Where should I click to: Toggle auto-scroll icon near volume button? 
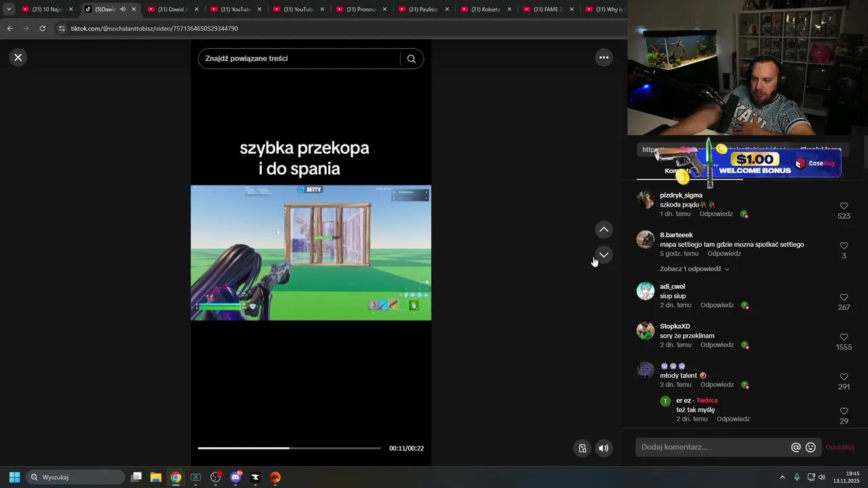582,448
